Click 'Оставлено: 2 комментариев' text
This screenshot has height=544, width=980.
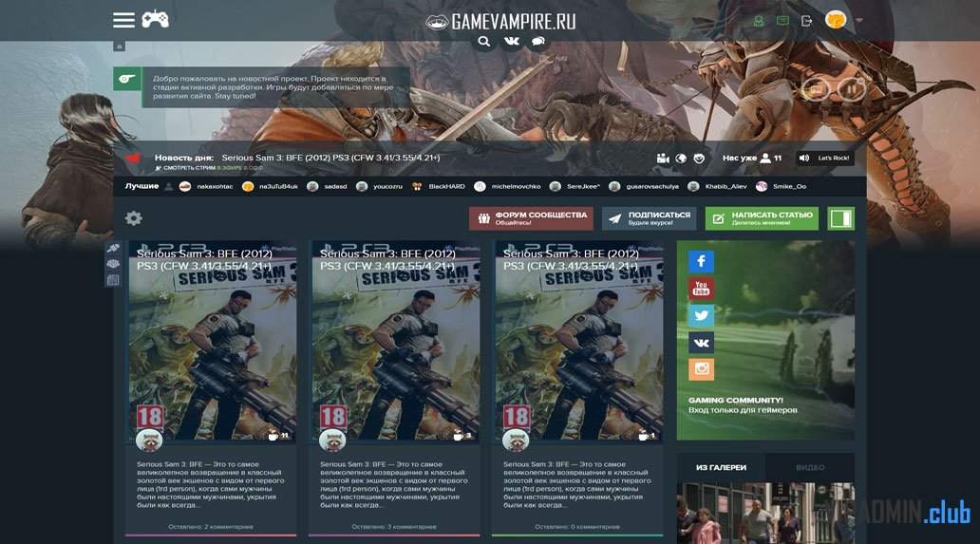211,527
